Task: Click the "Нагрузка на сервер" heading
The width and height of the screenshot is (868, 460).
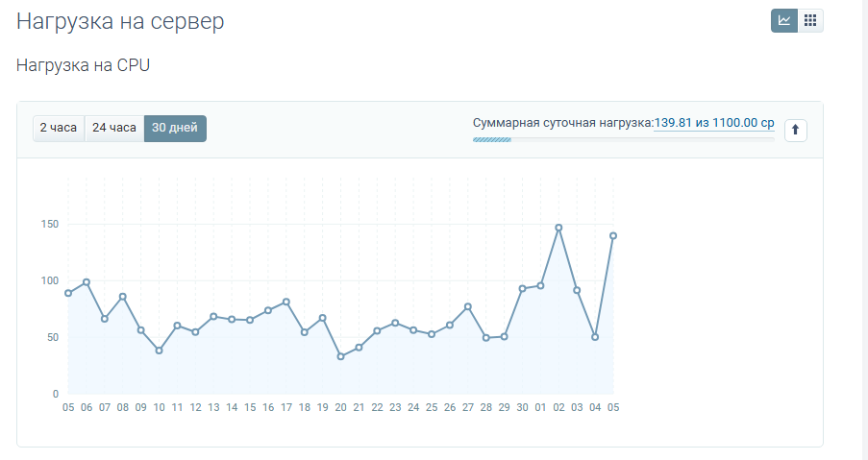Action: [120, 21]
